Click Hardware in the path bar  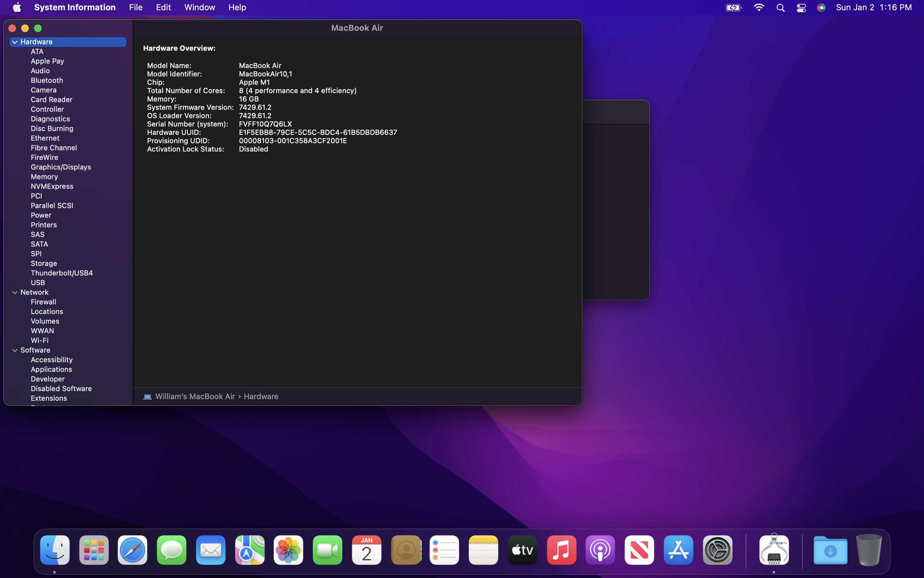pos(261,397)
